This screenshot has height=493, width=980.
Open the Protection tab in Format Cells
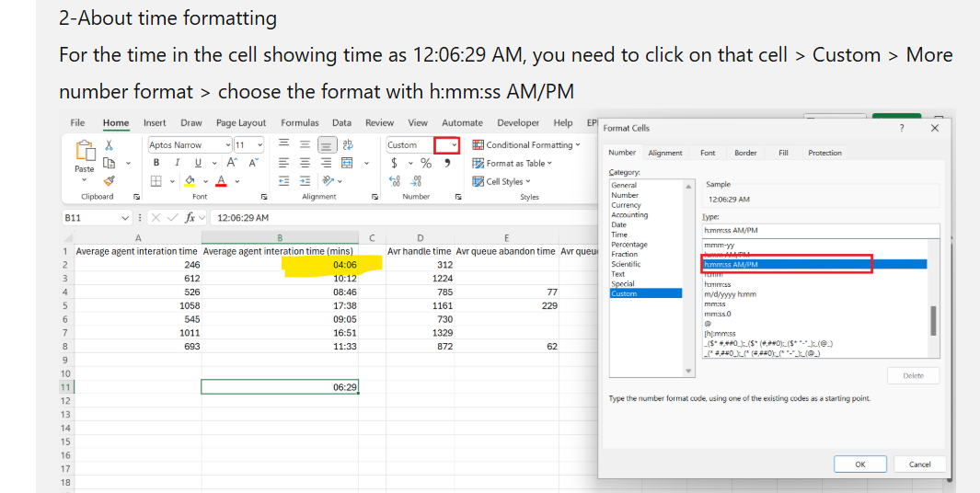point(824,153)
